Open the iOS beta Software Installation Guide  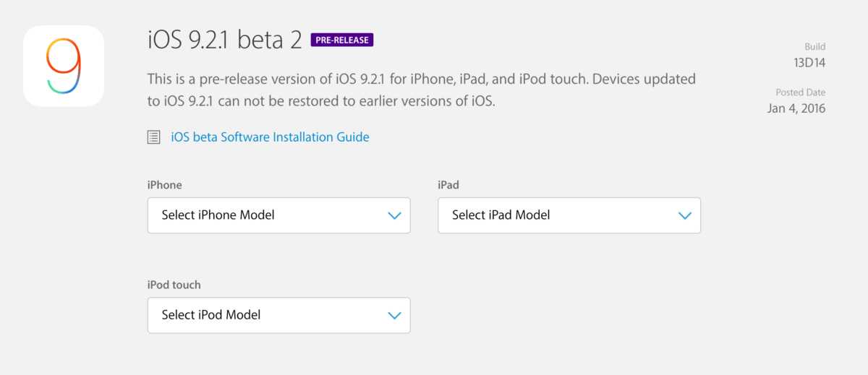click(x=270, y=137)
